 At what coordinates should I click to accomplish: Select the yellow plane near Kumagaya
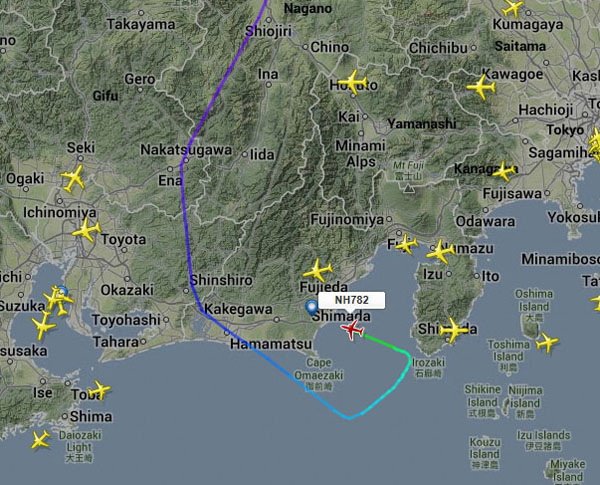coord(513,8)
